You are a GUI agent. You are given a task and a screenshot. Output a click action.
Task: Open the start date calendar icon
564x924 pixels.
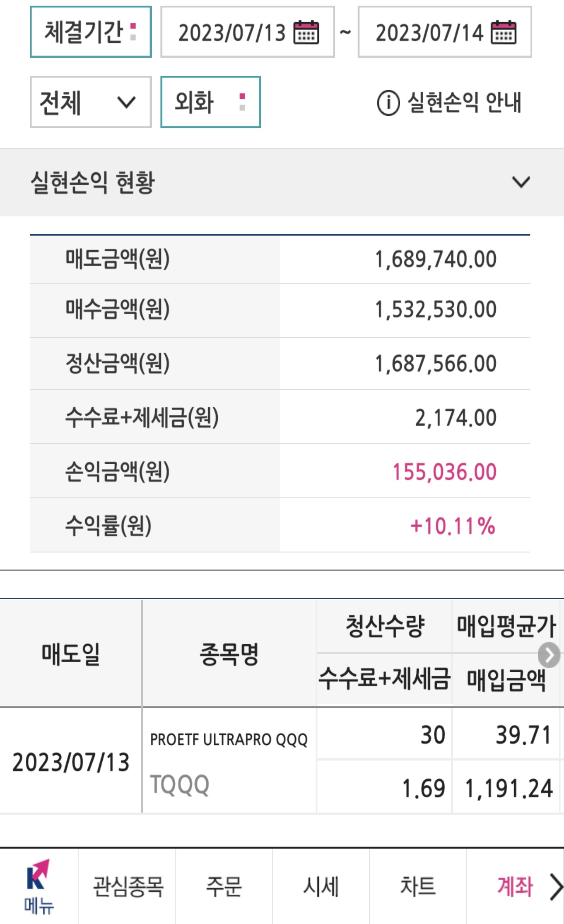tap(306, 32)
